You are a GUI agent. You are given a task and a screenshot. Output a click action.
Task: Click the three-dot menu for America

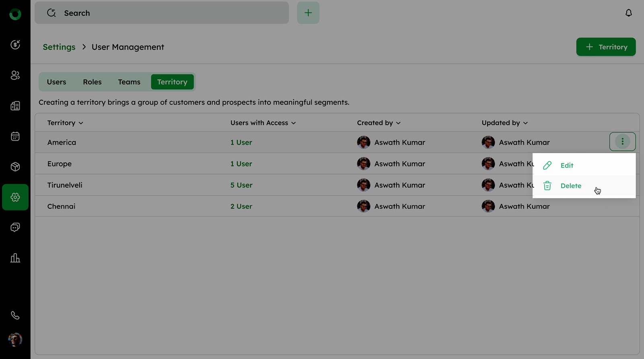622,142
